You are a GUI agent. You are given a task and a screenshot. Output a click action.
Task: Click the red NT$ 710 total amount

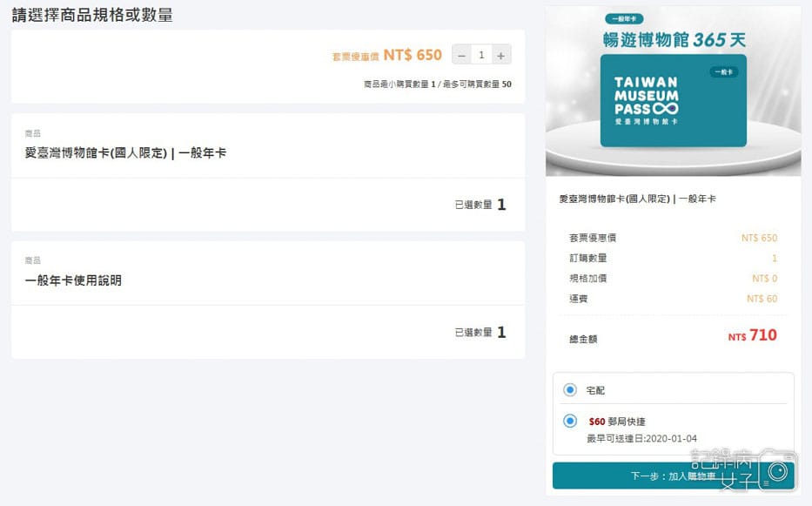click(x=753, y=336)
